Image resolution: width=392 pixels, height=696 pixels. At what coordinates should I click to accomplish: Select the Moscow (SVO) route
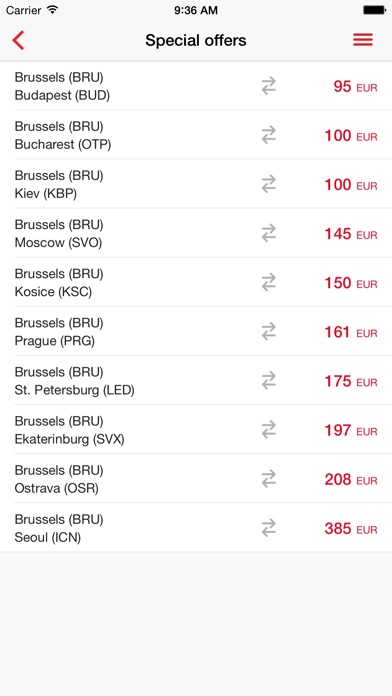tap(196, 233)
